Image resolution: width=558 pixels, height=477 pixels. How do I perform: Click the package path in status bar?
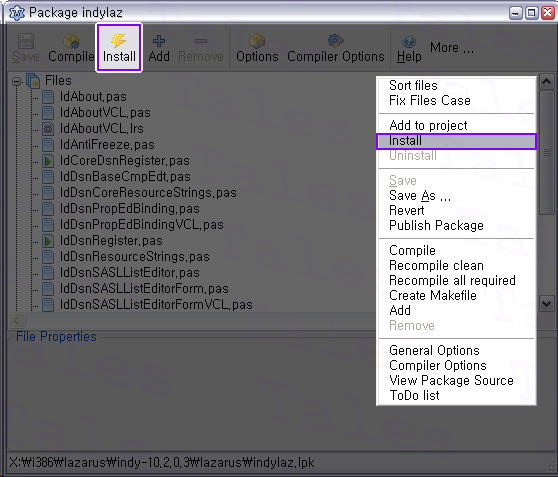click(162, 462)
